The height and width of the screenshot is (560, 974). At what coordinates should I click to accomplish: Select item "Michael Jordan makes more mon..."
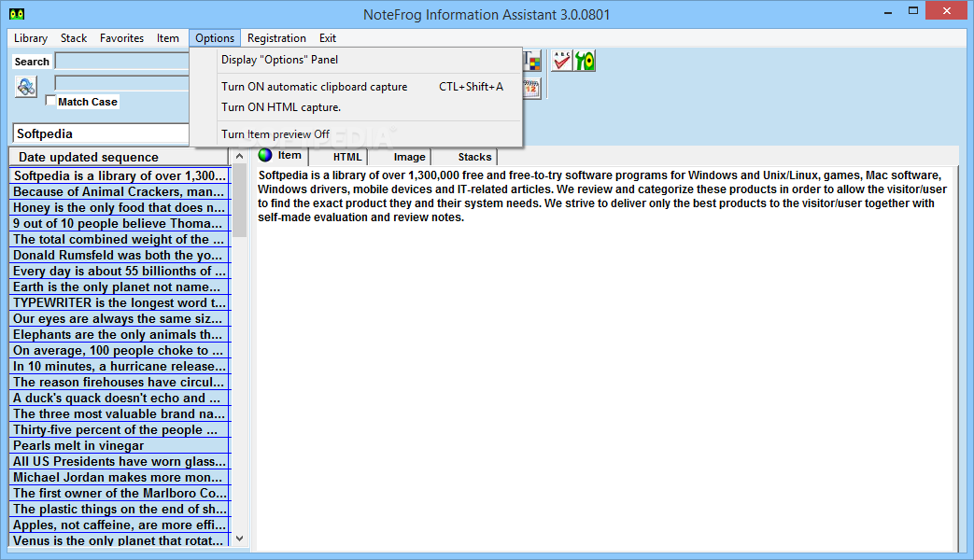(x=120, y=478)
